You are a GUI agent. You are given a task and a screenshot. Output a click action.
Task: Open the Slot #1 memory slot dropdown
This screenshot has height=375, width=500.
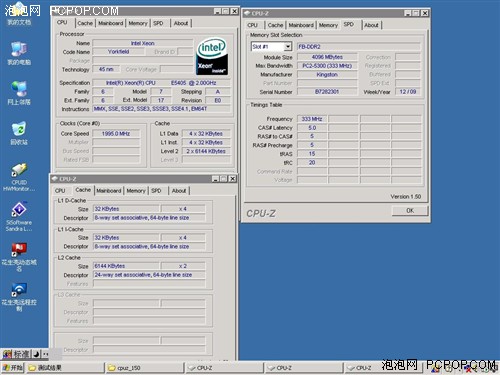[289, 46]
